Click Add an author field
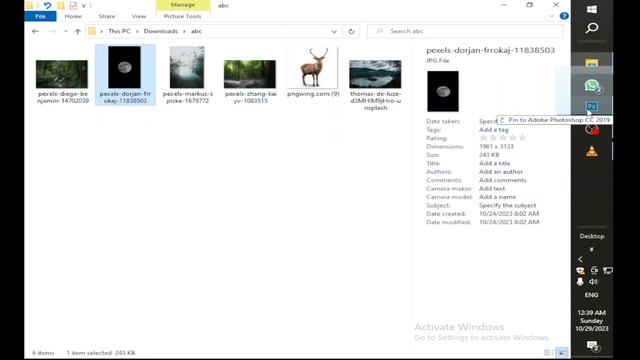Image resolution: width=640 pixels, height=360 pixels. click(501, 172)
